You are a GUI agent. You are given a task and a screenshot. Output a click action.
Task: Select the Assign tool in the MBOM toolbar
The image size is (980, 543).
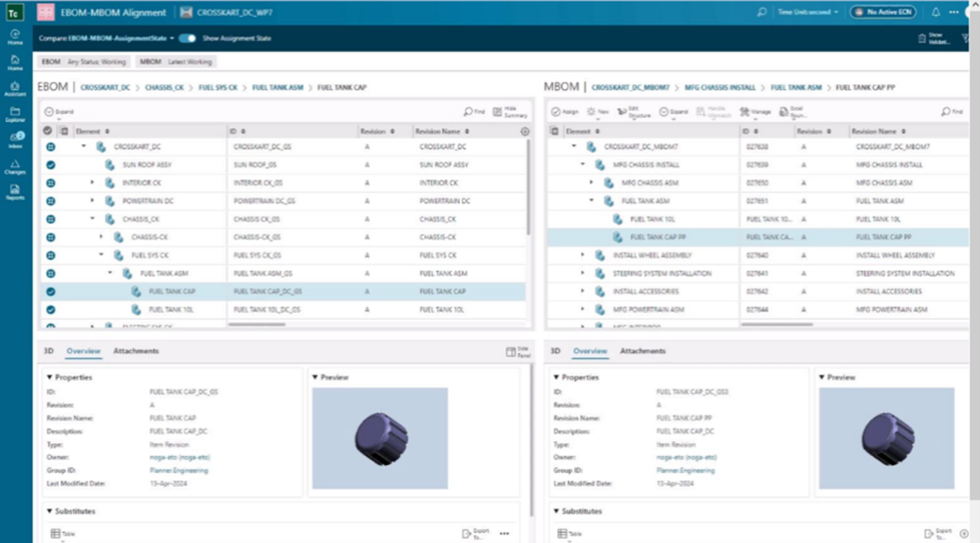click(x=565, y=112)
